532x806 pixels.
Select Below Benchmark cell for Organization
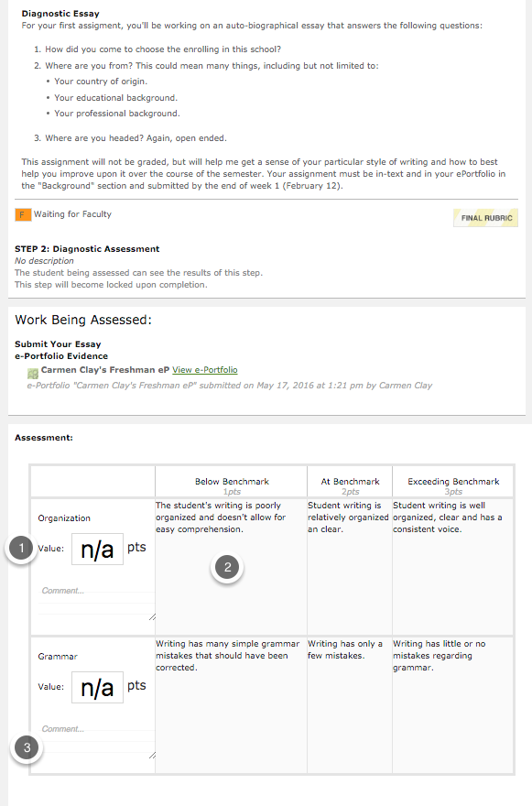(231, 566)
